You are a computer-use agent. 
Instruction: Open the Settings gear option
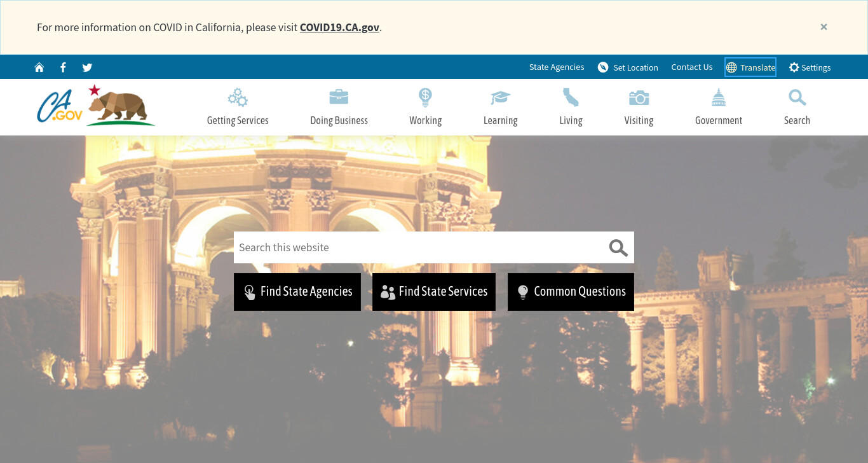coord(810,67)
